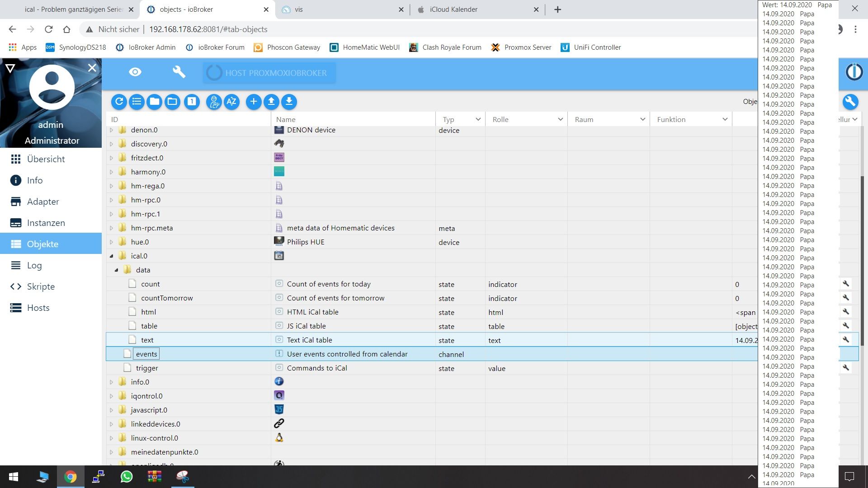Open the Typ filter dropdown
The width and height of the screenshot is (868, 488).
[x=460, y=119]
